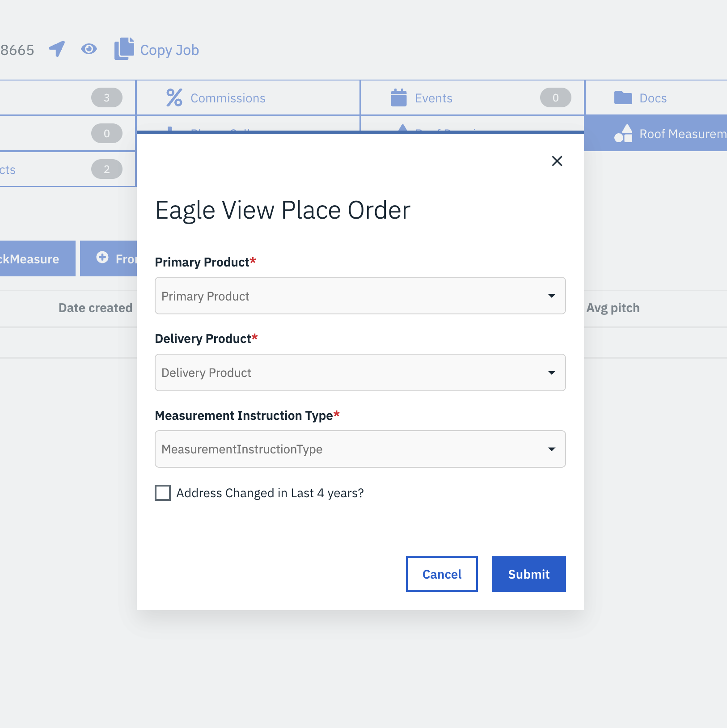Toggle the eye watch icon
Screen dimensions: 727x728
pyautogui.click(x=89, y=49)
